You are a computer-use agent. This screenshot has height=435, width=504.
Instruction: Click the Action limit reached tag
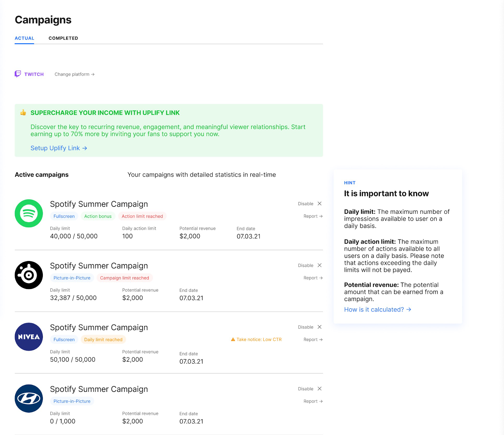142,216
